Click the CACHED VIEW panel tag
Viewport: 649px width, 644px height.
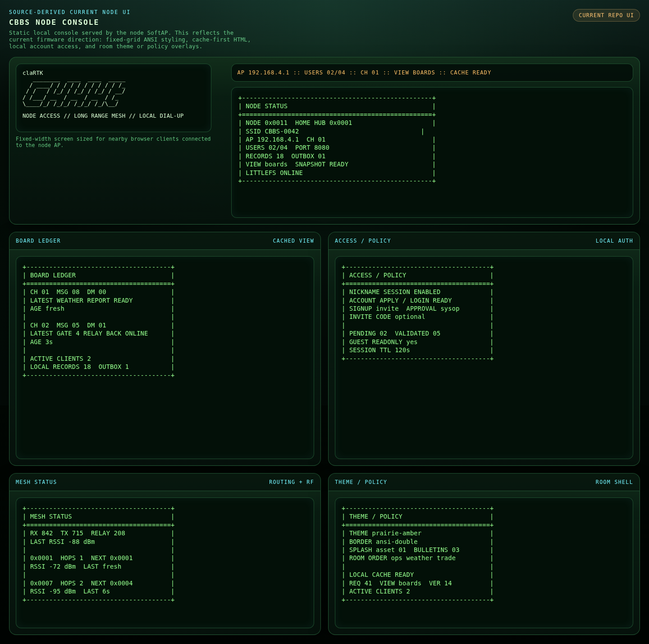click(x=293, y=241)
